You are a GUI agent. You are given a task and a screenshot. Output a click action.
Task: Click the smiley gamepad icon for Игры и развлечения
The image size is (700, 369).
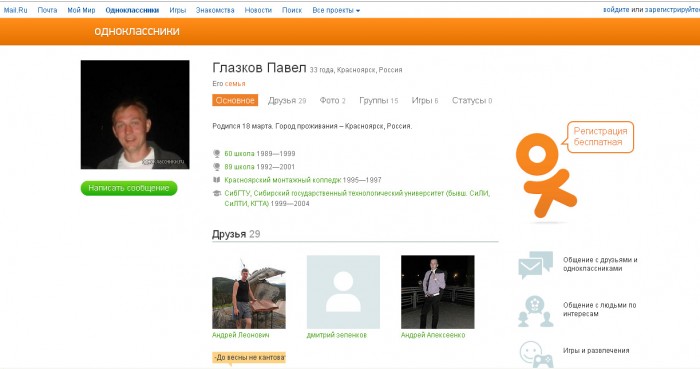coord(536,355)
